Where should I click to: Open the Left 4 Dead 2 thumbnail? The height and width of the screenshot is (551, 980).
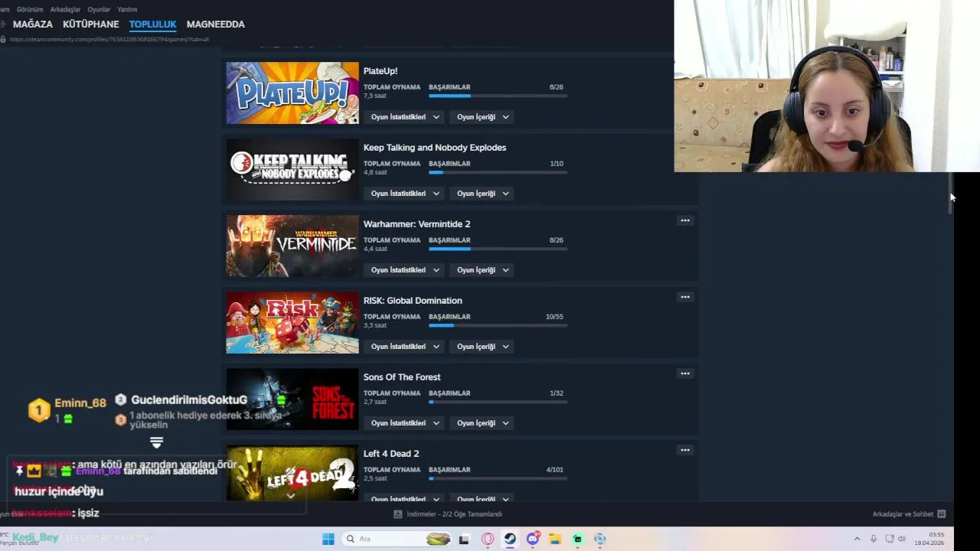click(292, 473)
